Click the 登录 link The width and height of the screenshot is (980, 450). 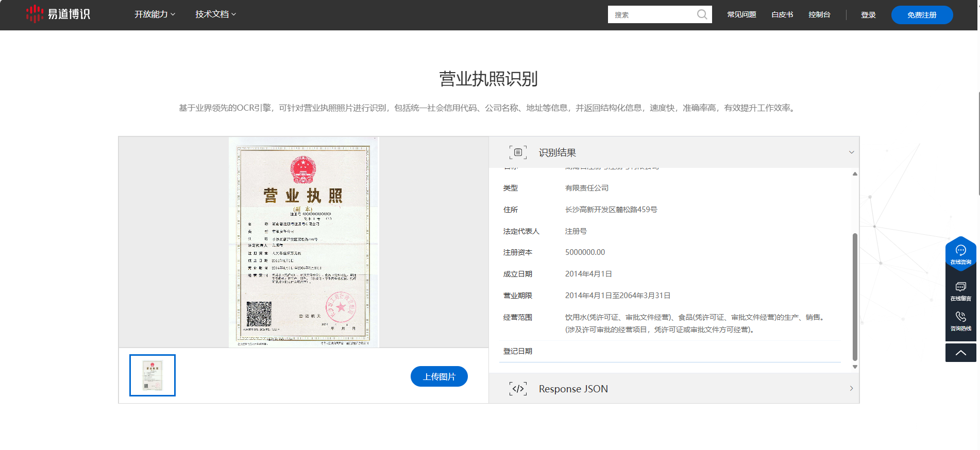tap(868, 15)
